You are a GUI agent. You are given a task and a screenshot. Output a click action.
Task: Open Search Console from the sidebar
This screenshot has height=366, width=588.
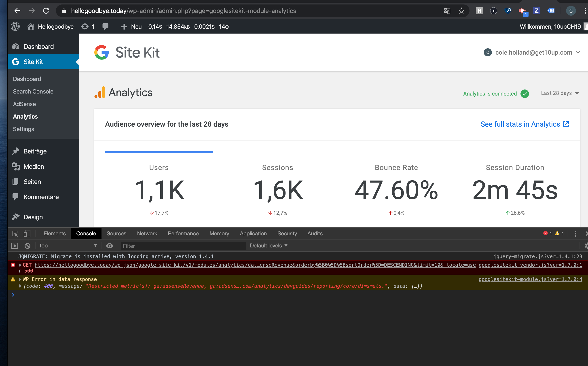pyautogui.click(x=33, y=91)
